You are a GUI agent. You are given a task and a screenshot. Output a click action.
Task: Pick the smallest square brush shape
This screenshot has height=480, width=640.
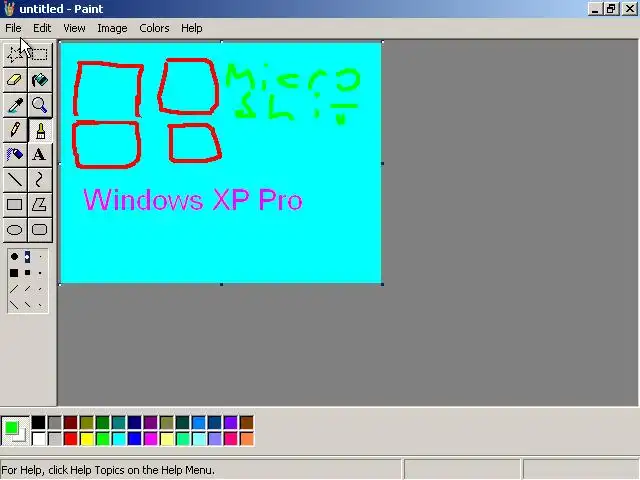[40, 273]
